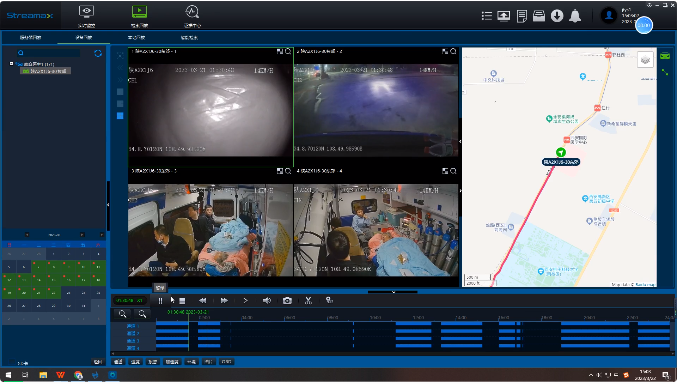Stop video playback with the stop button
677x384 pixels.
182,301
